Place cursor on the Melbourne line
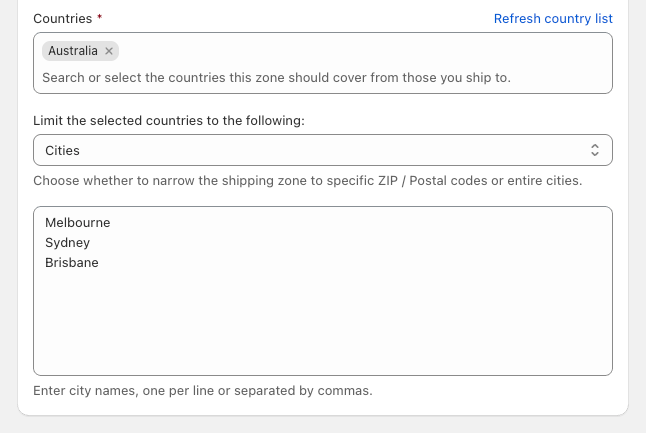 pos(77,222)
